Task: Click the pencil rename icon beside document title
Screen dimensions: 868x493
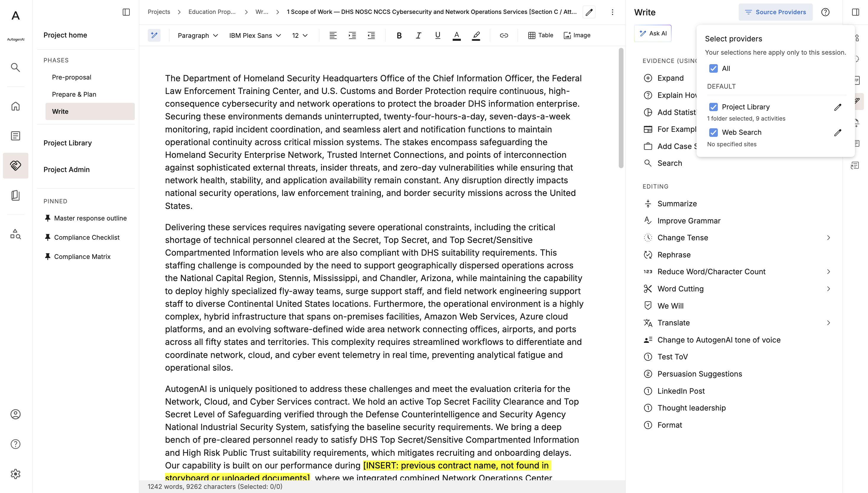Action: 589,12
